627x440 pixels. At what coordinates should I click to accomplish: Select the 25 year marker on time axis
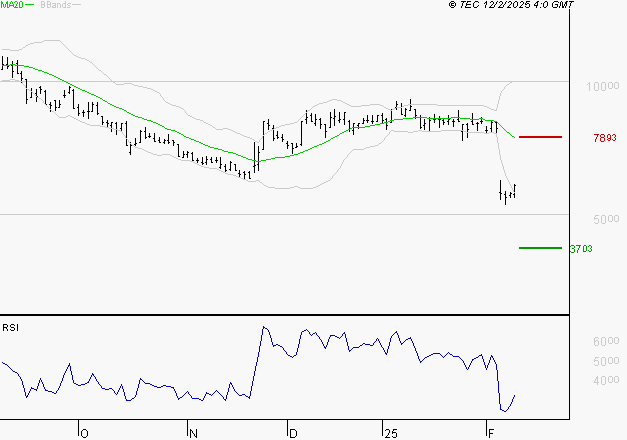(x=389, y=432)
